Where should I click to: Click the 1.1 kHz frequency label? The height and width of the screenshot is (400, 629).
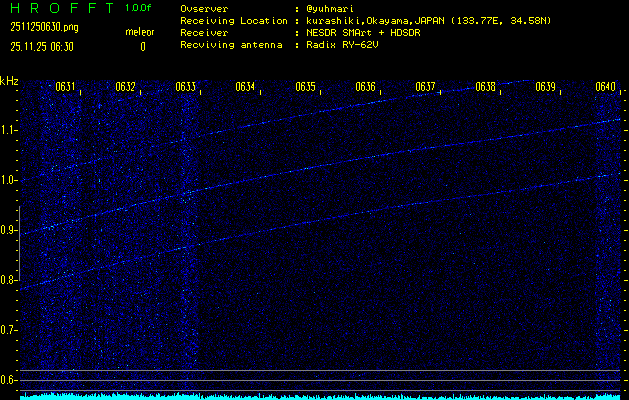click(x=9, y=130)
